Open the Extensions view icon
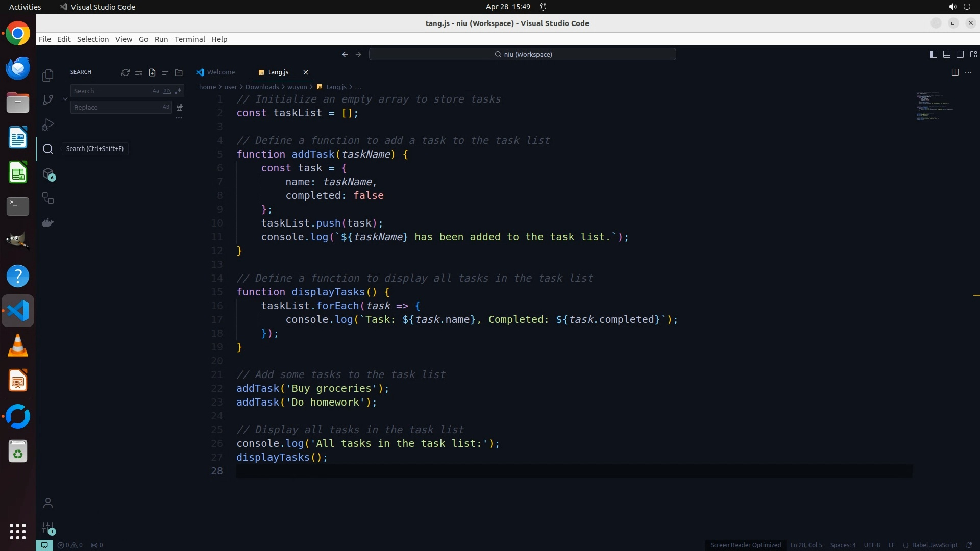This screenshot has width=980, height=551. point(48,174)
